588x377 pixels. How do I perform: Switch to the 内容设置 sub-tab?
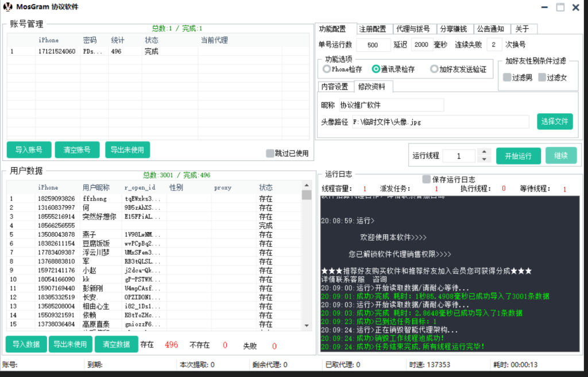(x=334, y=87)
